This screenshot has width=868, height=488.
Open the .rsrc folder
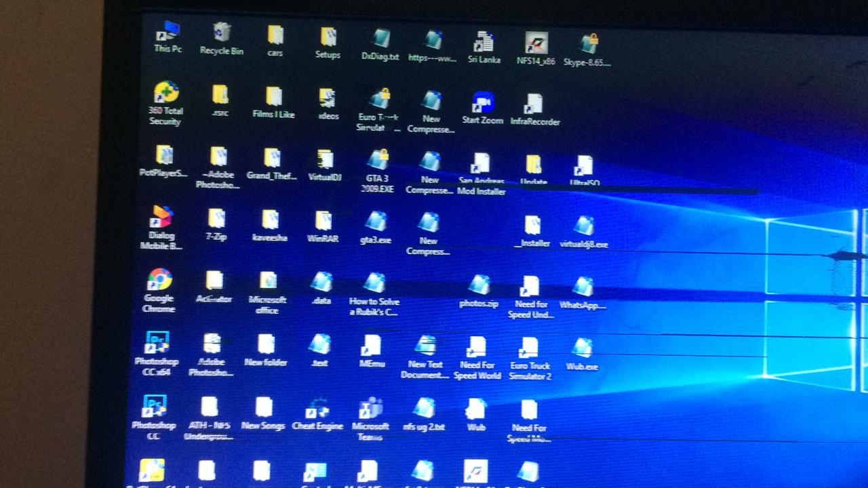coord(220,101)
